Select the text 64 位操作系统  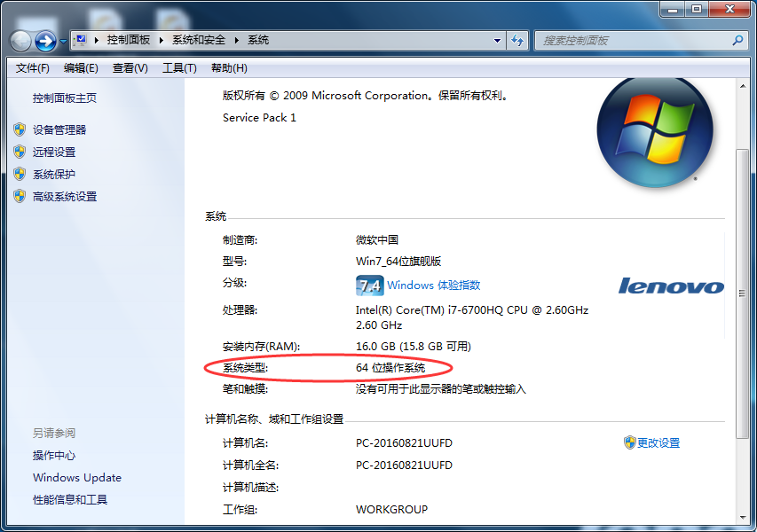point(390,368)
